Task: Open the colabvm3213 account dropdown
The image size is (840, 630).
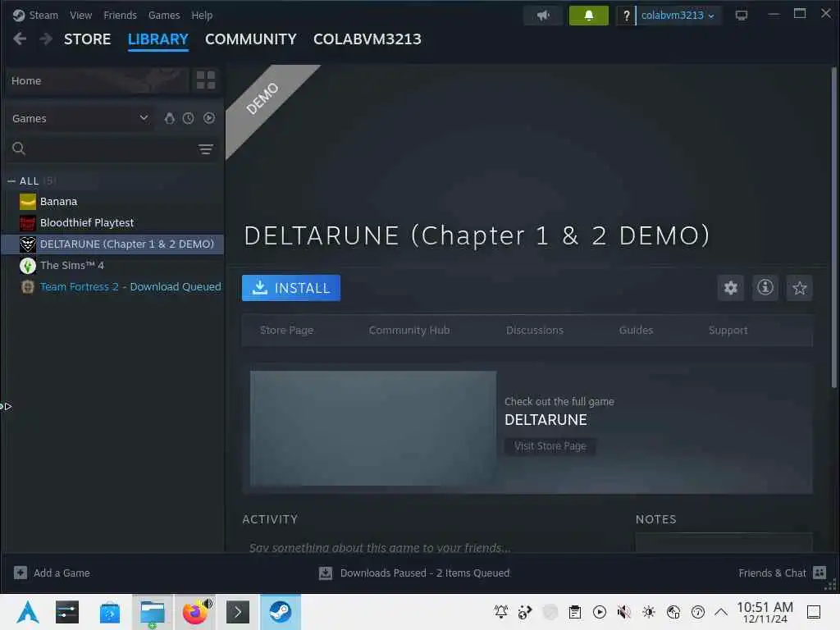Action: 678,15
